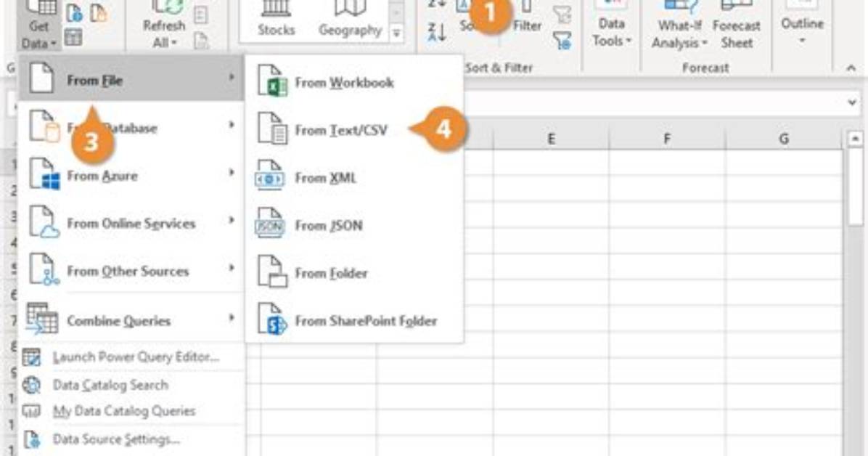Expand the data types gallery arrow
868x456 pixels.
pos(397,34)
